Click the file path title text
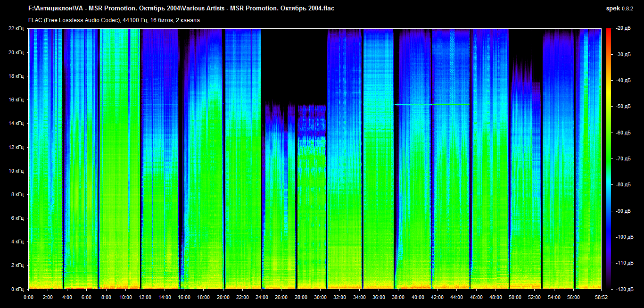The height and width of the screenshot is (308, 644). tap(182, 8)
